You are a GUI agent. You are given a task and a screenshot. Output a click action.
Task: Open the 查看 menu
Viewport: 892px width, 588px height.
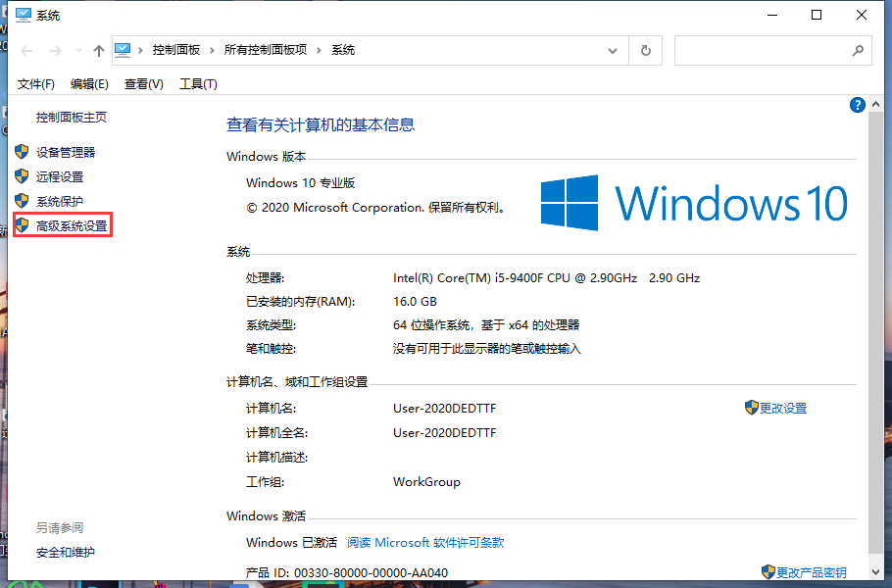[143, 83]
